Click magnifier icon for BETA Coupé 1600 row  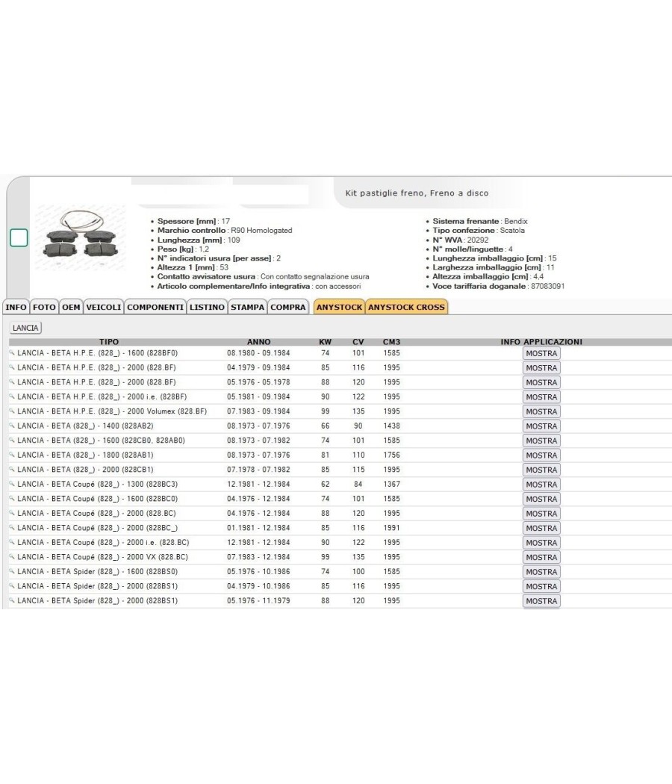[x=12, y=498]
